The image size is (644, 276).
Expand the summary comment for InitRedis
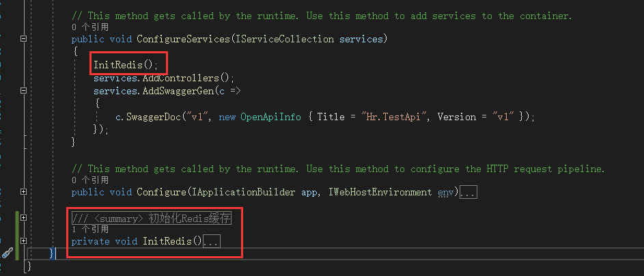[x=24, y=218]
